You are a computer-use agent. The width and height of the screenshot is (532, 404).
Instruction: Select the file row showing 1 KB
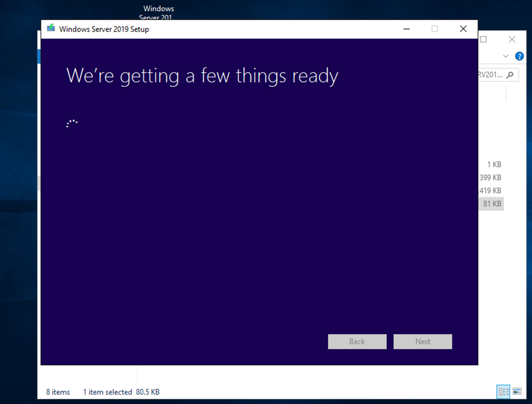494,165
